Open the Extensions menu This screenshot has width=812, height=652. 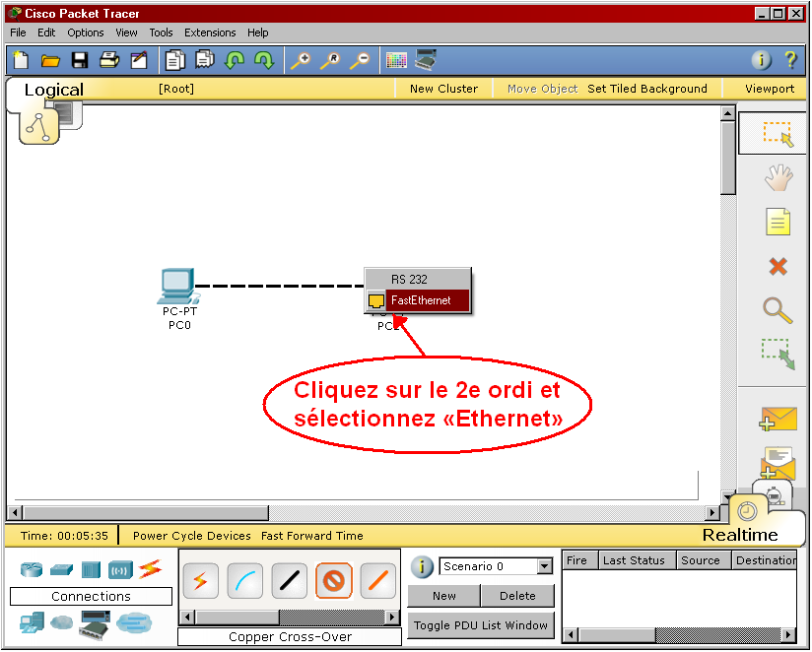pyautogui.click(x=210, y=33)
